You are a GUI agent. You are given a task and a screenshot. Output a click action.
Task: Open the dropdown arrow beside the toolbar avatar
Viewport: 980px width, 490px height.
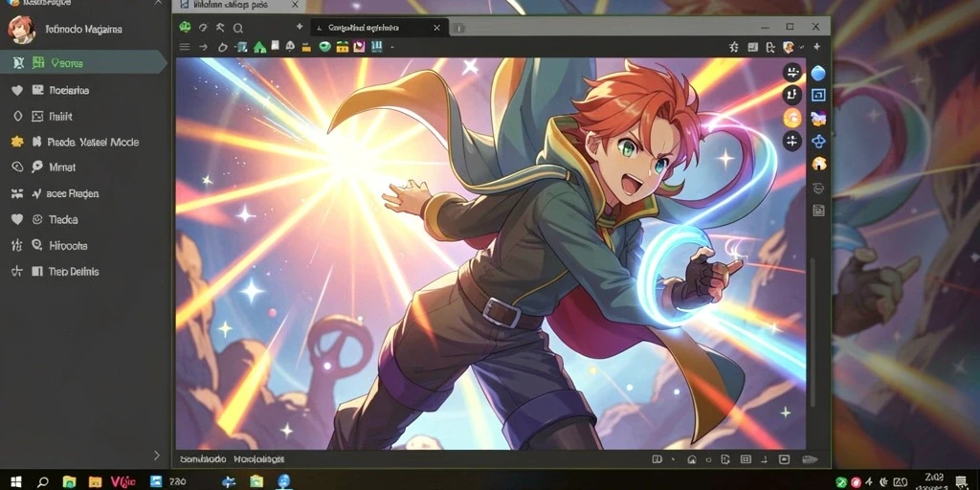pos(801,47)
